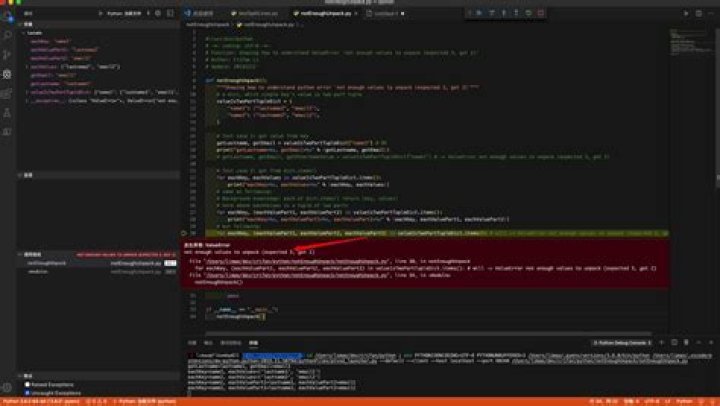
Task: Open first file path link in exception
Action: tap(296, 261)
